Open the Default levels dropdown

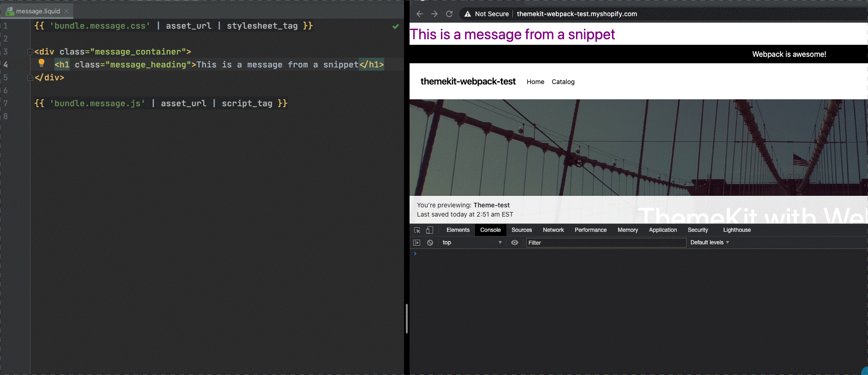pyautogui.click(x=709, y=242)
